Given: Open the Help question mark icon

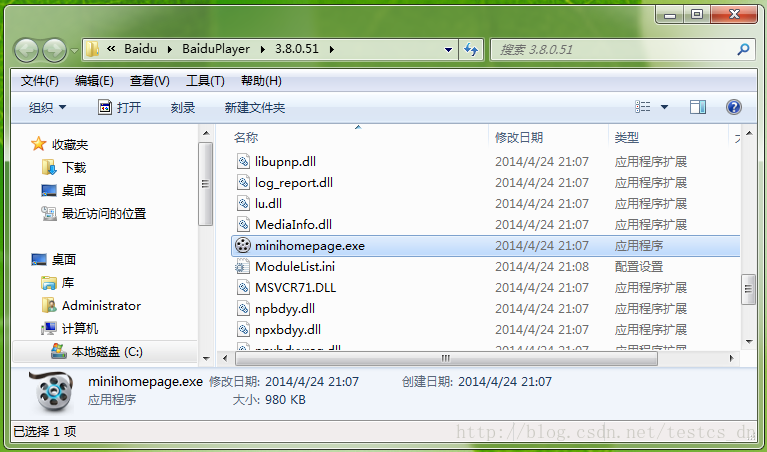Looking at the screenshot, I should (733, 107).
